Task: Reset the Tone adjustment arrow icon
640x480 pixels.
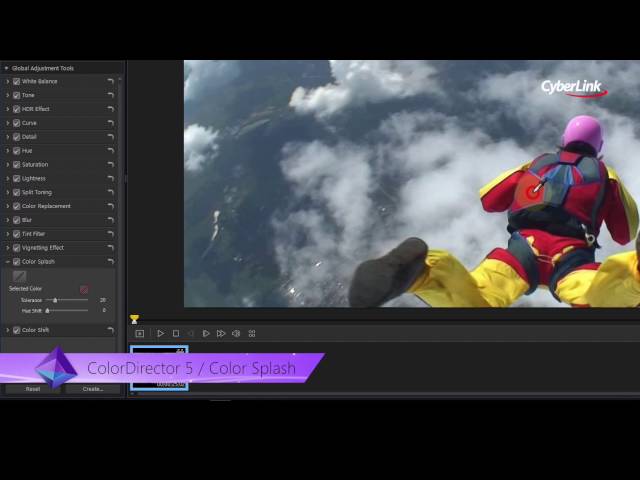Action: [110, 95]
